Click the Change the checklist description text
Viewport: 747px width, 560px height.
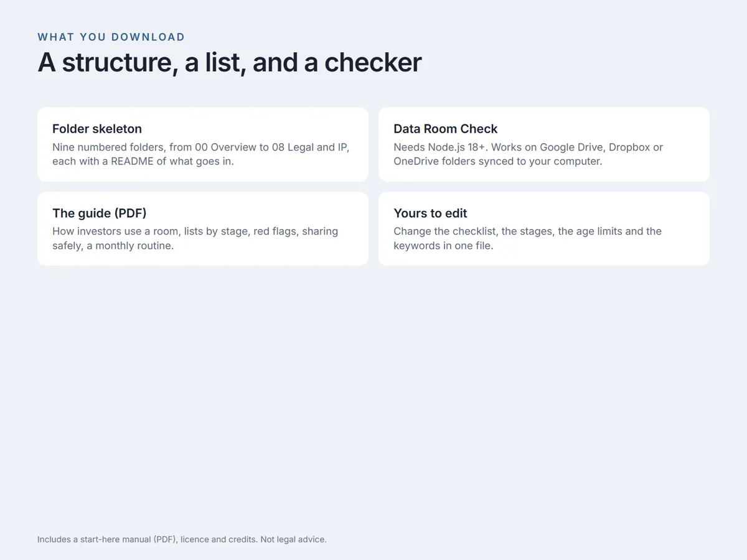(527, 238)
